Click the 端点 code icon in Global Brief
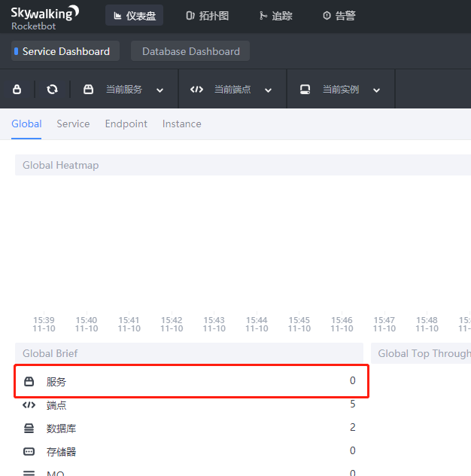This screenshot has width=471, height=476. [x=29, y=405]
